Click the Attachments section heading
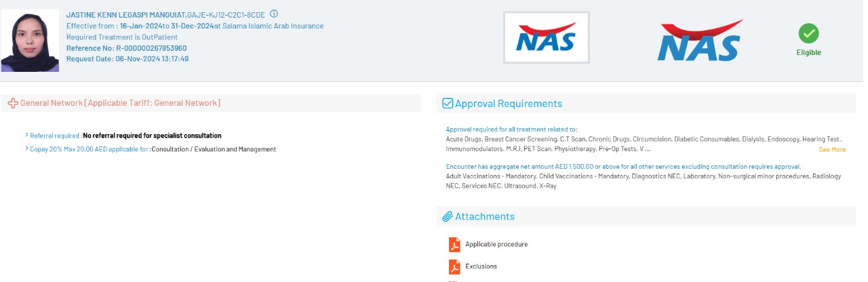 485,217
